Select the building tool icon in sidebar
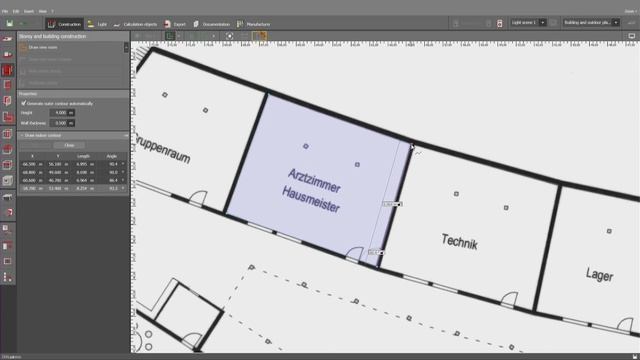Screen dimensions: 640x360 click(7, 54)
